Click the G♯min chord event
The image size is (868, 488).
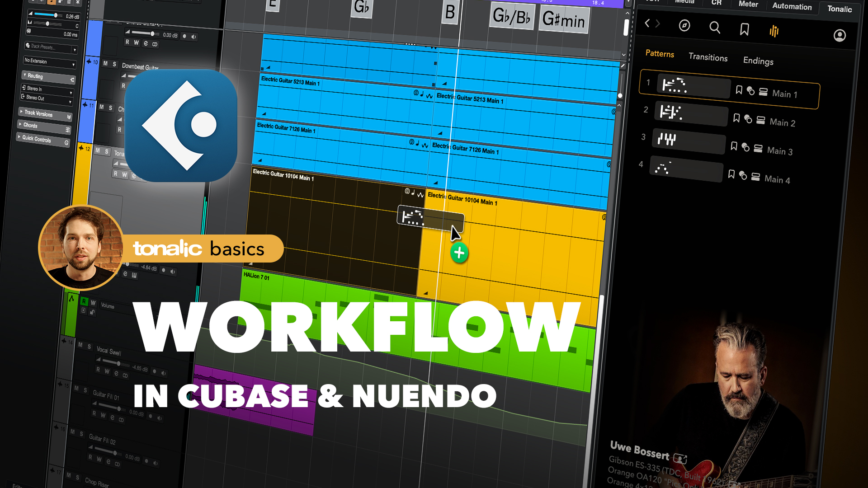tap(564, 20)
